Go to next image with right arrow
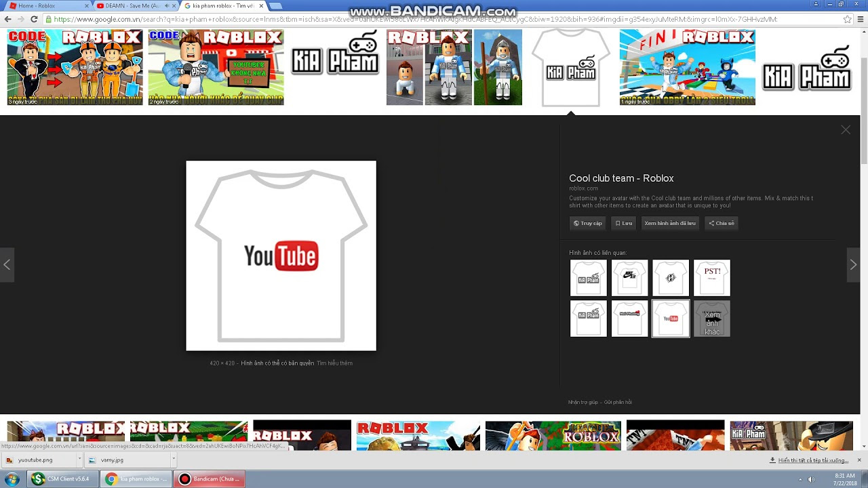Viewport: 868px width, 488px height. [x=853, y=264]
